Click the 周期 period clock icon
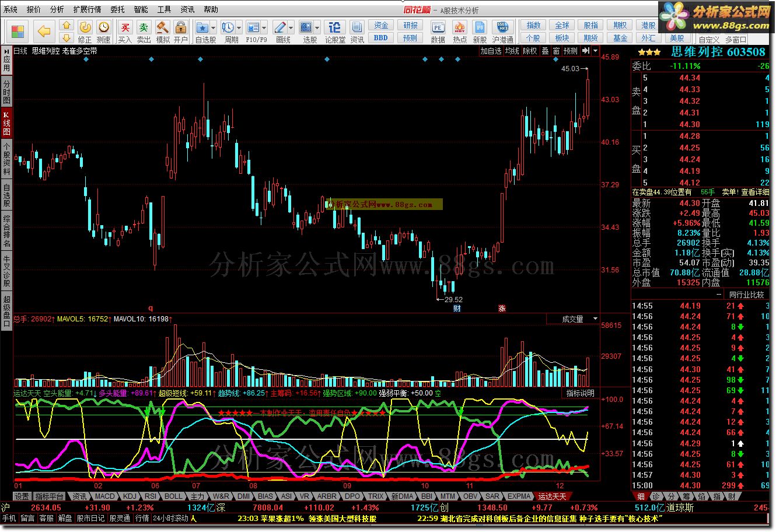 [228, 27]
